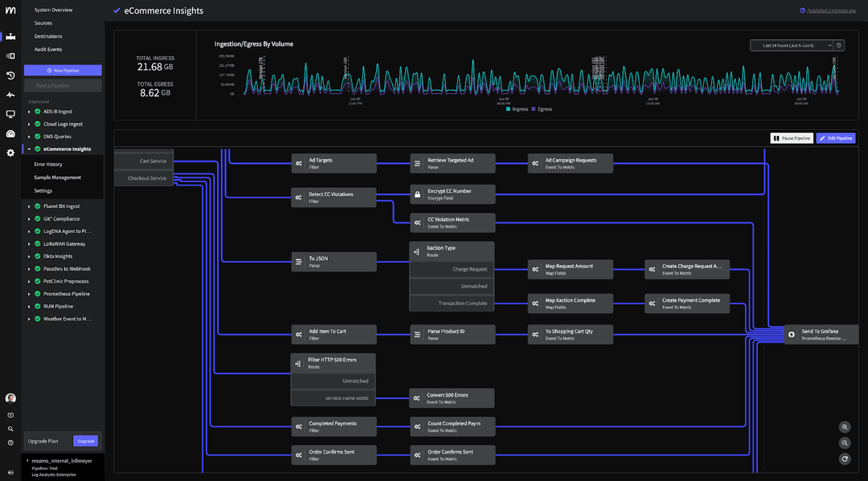Click the Published 2 minutes ago link
868x481 pixels.
tap(833, 10)
